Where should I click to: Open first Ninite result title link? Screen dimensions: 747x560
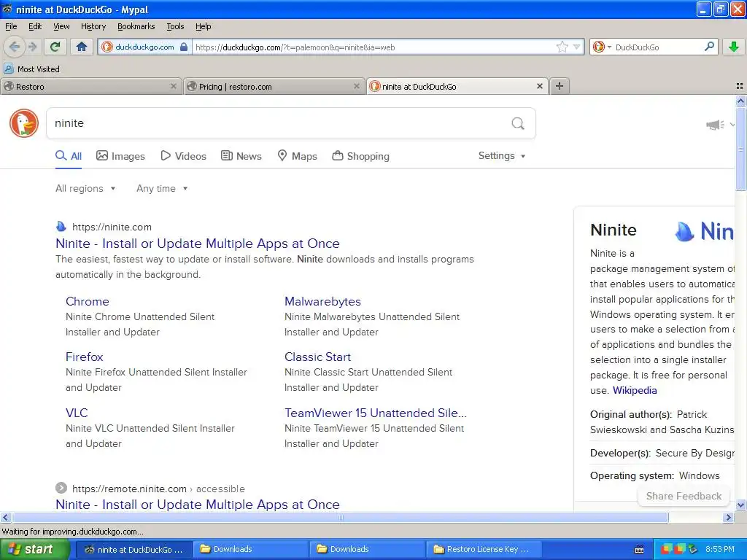point(198,244)
